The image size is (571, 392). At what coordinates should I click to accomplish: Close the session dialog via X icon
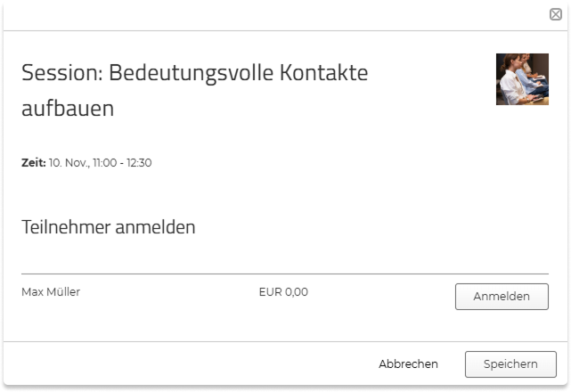pyautogui.click(x=556, y=14)
